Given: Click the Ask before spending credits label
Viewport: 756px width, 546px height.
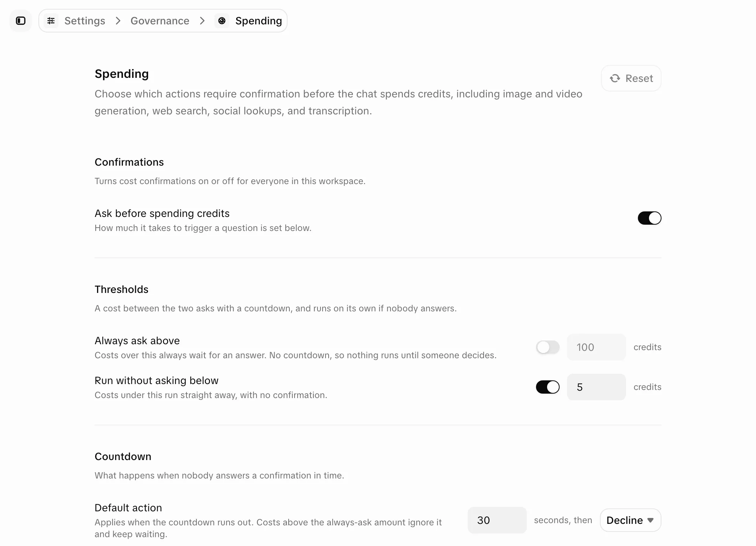Looking at the screenshot, I should tap(162, 214).
